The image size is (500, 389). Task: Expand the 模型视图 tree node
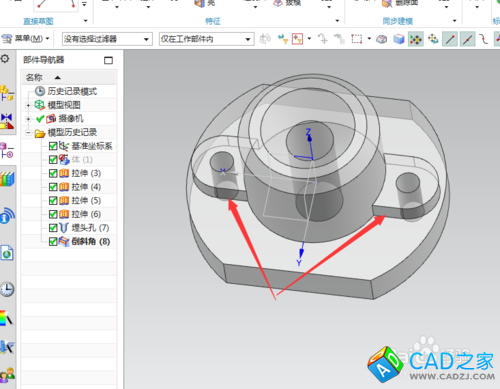(28, 105)
